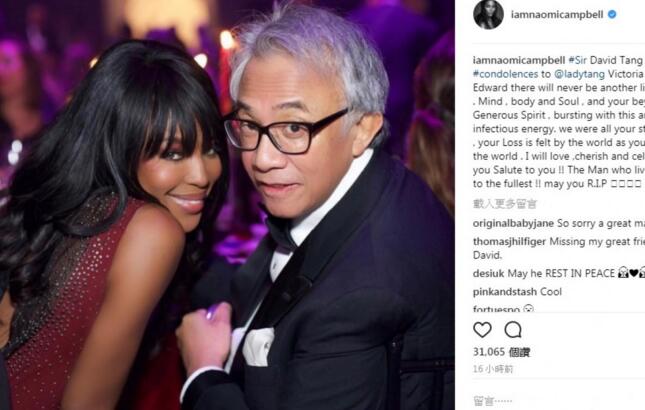The width and height of the screenshot is (645, 410).
Task: Click the post photo of two people
Action: [227, 205]
